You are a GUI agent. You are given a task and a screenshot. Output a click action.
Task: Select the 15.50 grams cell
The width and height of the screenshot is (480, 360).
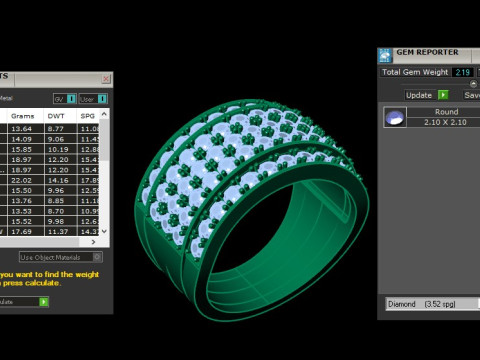(25, 191)
